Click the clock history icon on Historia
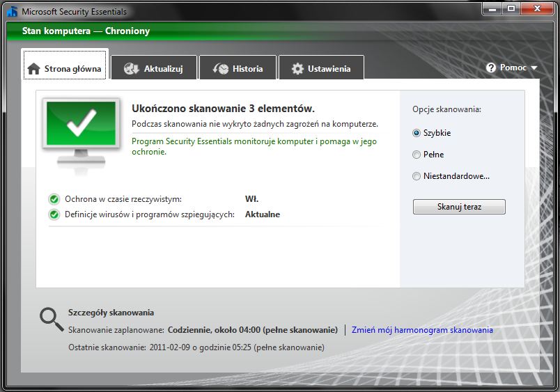The width and height of the screenshot is (560, 392). (x=221, y=68)
